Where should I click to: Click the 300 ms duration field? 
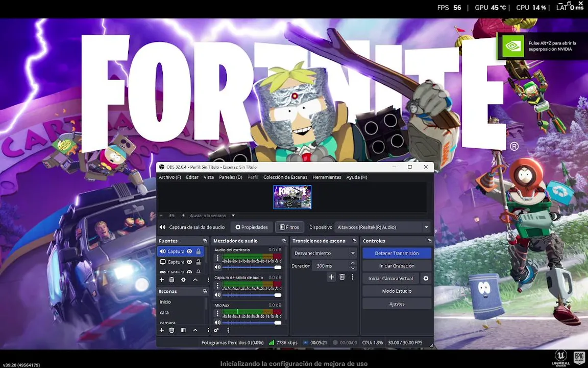pos(330,266)
